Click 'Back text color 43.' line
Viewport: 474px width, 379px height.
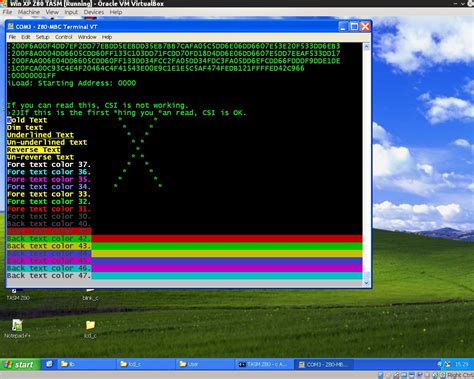tap(49, 246)
